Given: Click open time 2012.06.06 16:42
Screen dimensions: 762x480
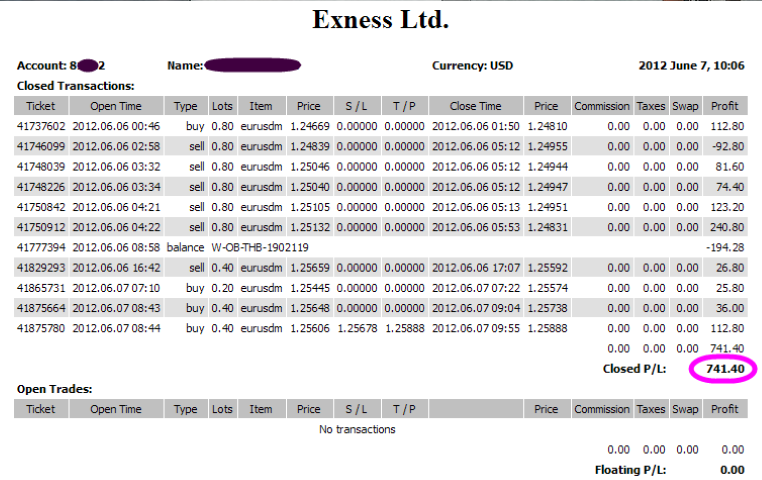Looking at the screenshot, I should coord(116,268).
